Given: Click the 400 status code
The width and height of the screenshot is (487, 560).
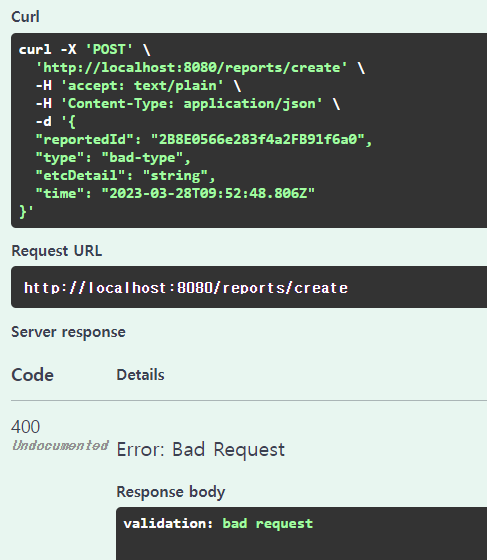Looking at the screenshot, I should point(25,427).
